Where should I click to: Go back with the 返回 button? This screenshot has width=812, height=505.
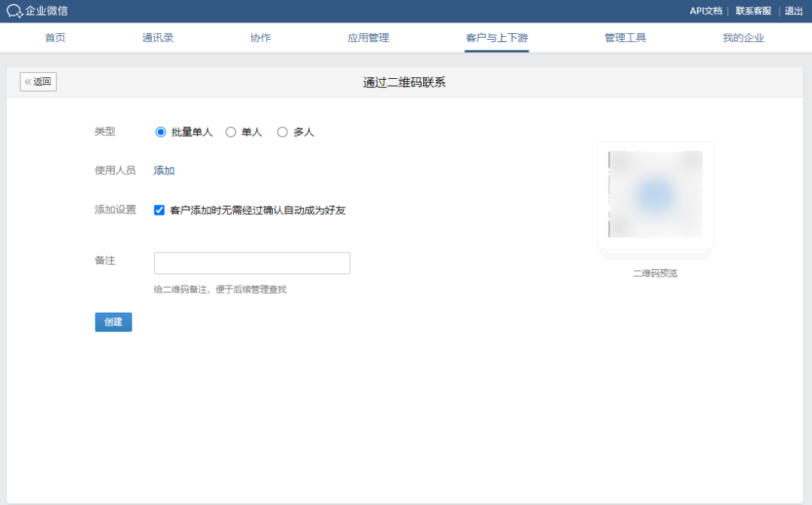pos(38,82)
